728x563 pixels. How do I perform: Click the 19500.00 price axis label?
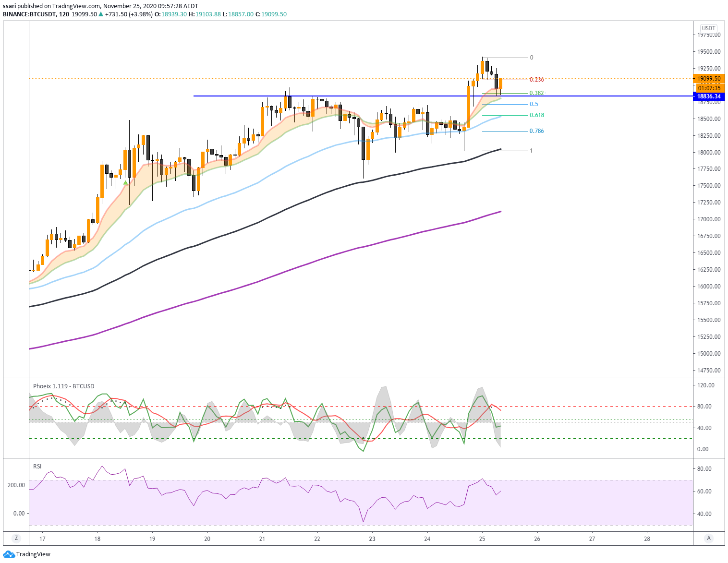709,52
